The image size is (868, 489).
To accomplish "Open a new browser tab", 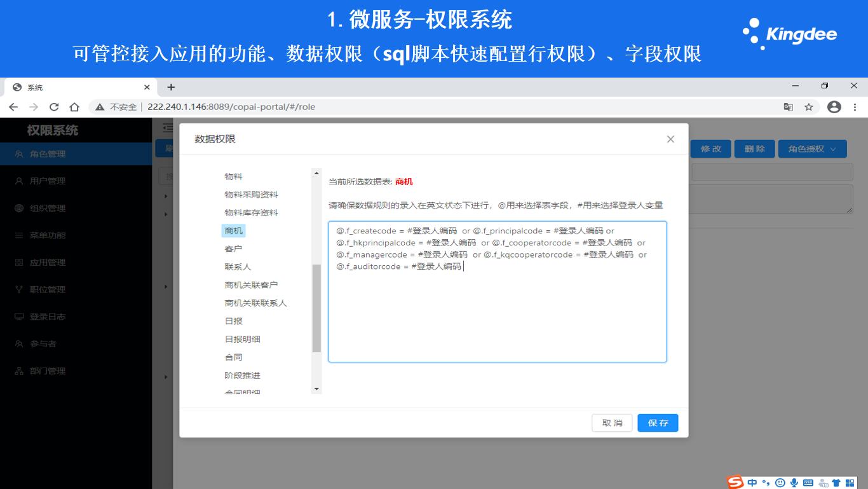I will (171, 87).
